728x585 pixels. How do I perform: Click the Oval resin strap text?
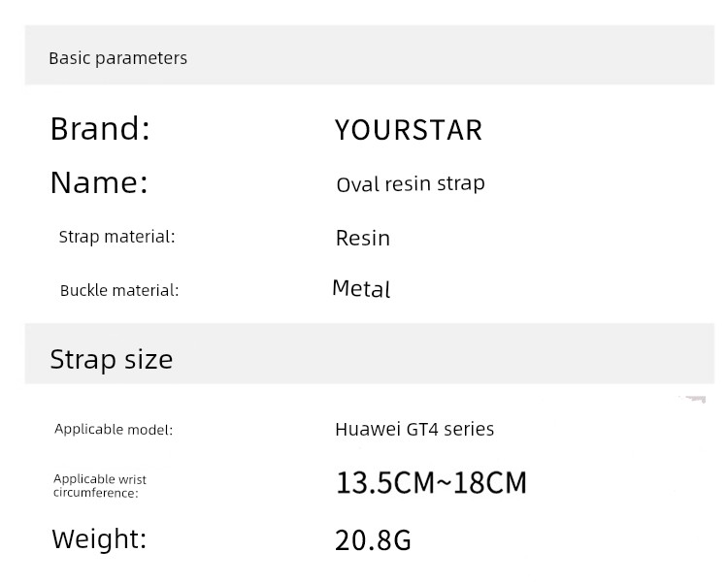point(411,183)
